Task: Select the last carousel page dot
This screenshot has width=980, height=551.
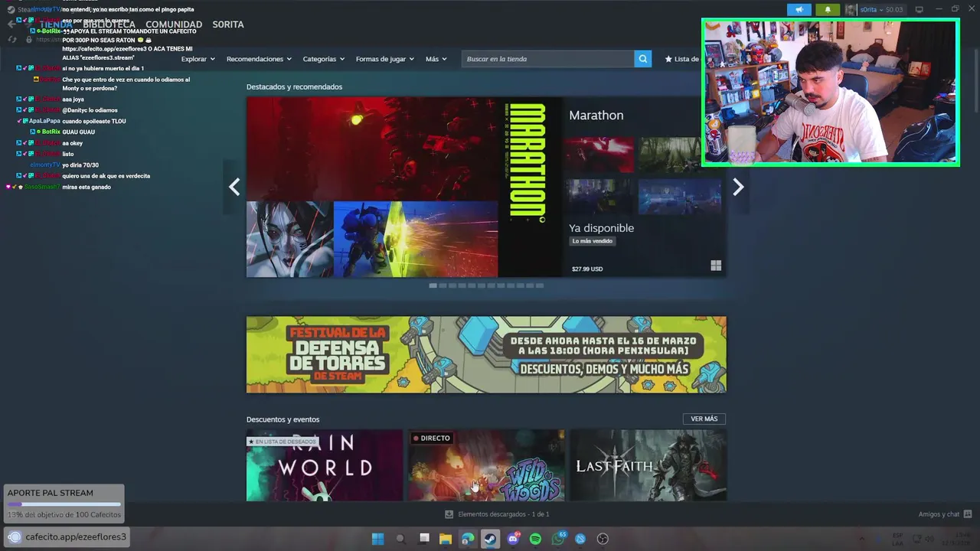Action: point(540,285)
